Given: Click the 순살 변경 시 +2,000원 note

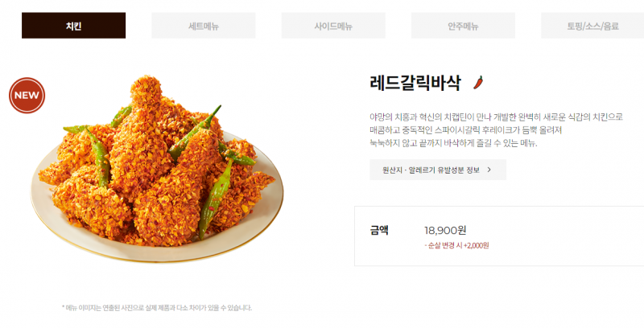Looking at the screenshot, I should [x=456, y=245].
